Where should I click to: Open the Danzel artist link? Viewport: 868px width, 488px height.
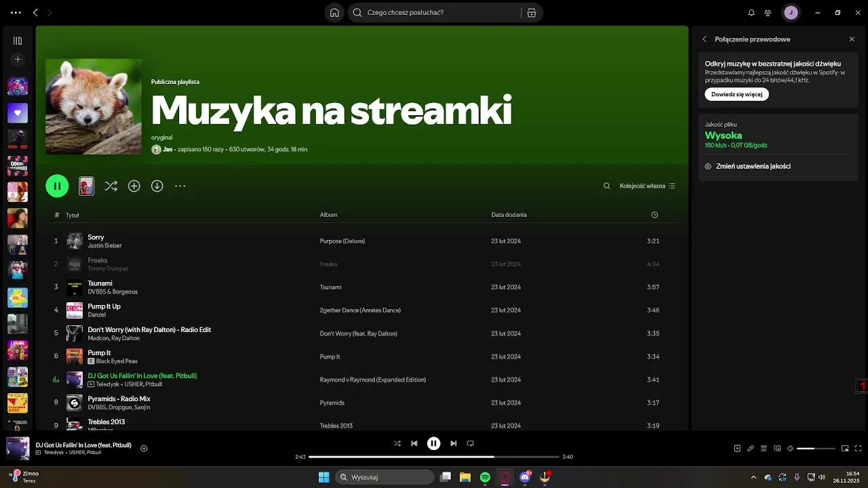pos(97,314)
